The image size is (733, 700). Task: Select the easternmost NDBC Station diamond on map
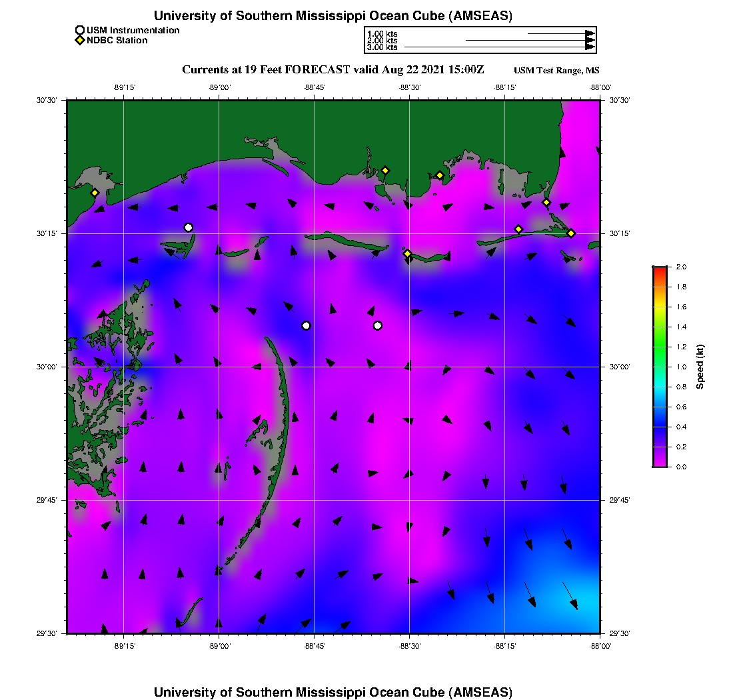coord(571,233)
